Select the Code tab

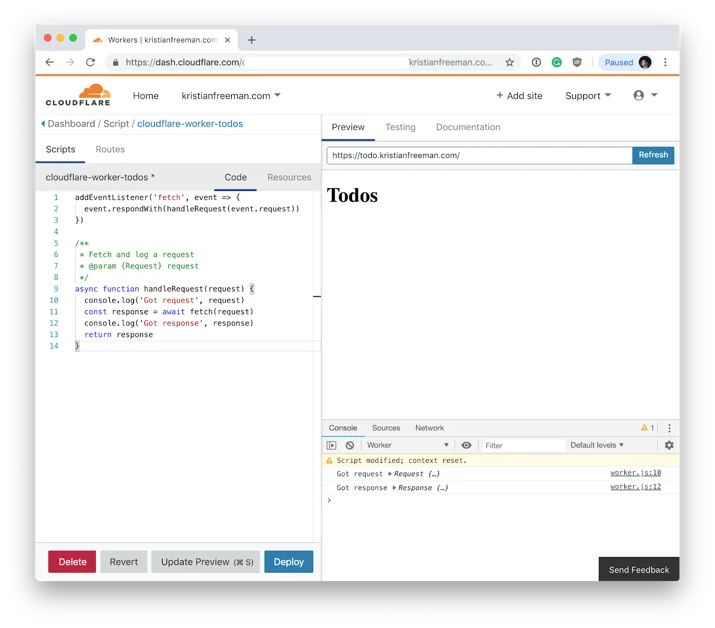tap(235, 177)
